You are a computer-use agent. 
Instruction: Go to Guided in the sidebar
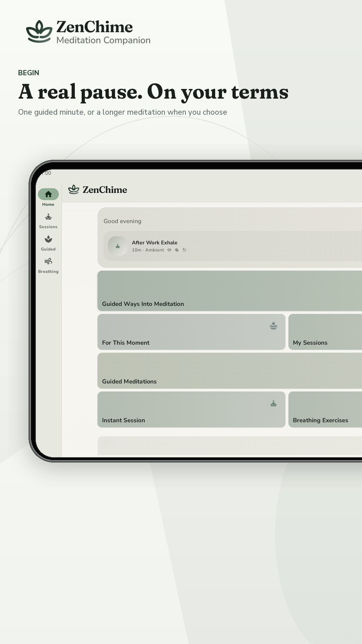coord(48,243)
